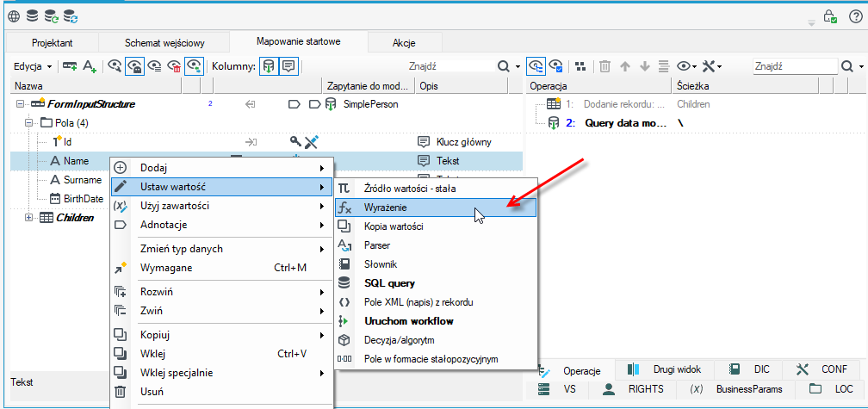Click search magnifier in left panel
This screenshot has height=409, width=868.
tap(504, 65)
